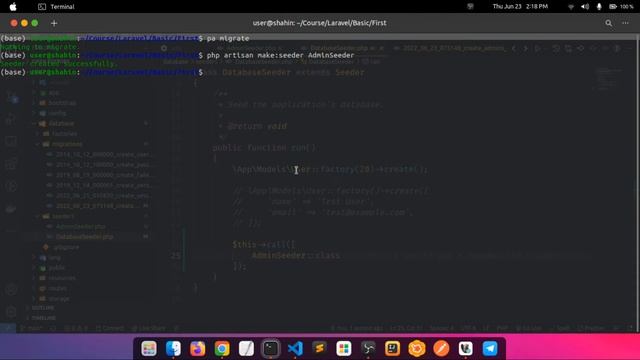Viewport: 640px width, 360px height.
Task: Open the white notes editor icon in dock
Action: pos(246,349)
